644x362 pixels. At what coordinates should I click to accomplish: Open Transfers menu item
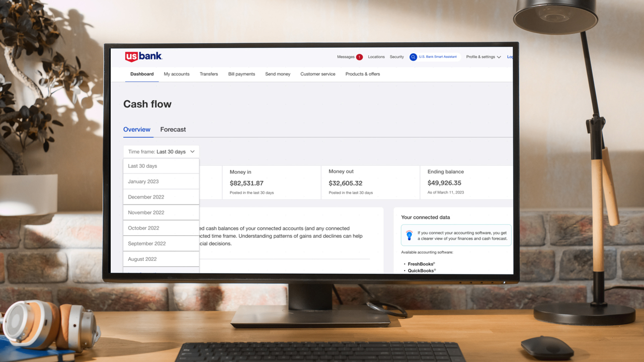209,74
